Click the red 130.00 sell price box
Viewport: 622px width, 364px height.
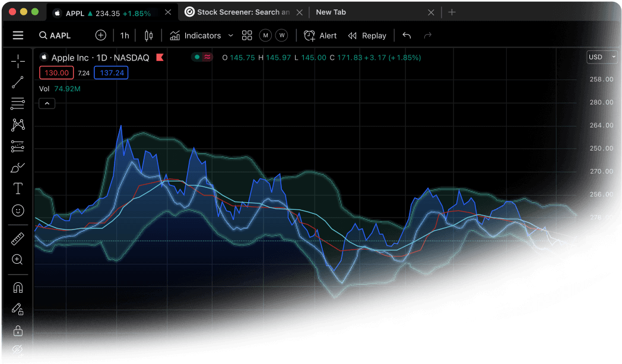point(56,73)
